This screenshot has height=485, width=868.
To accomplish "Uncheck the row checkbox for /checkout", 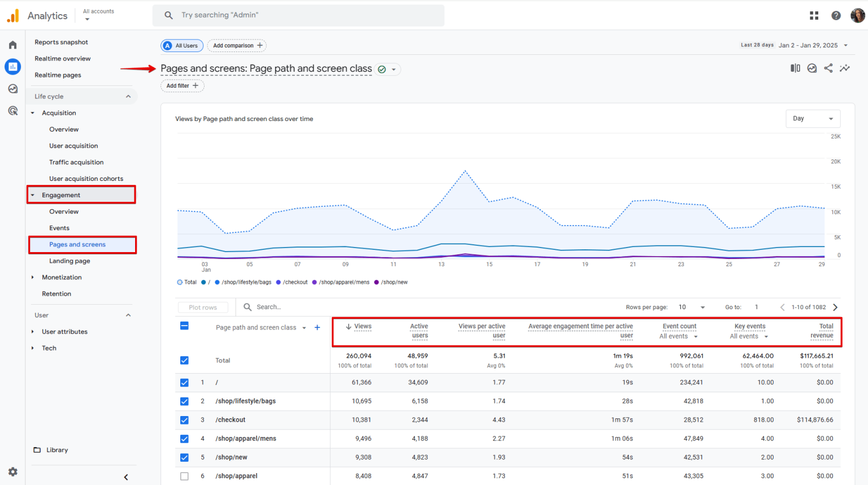I will click(184, 419).
